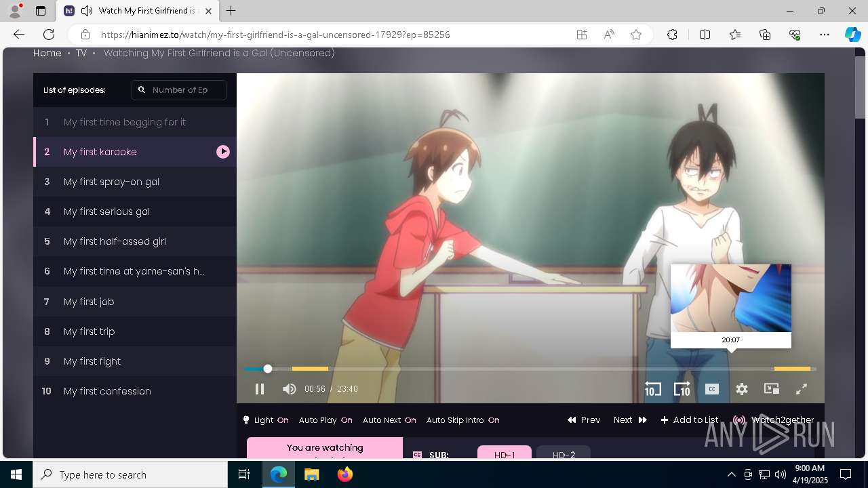The width and height of the screenshot is (868, 488).
Task: Mute the video volume
Action: click(x=290, y=389)
